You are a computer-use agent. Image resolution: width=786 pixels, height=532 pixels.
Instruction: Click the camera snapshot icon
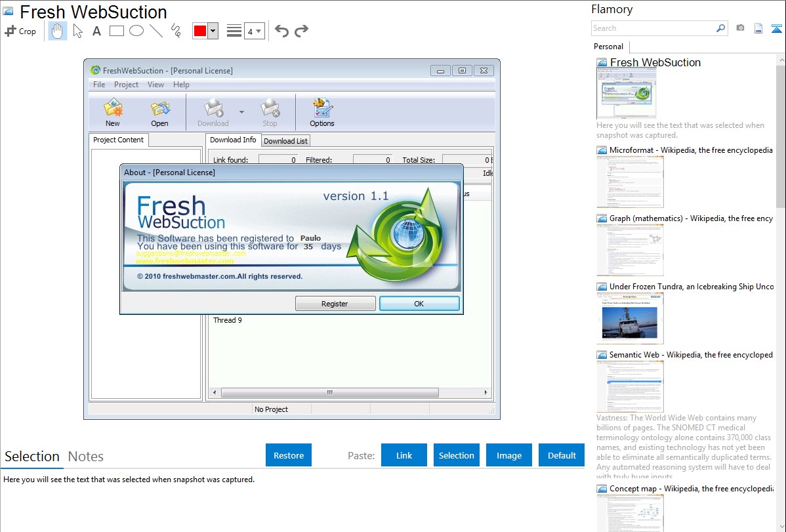740,28
